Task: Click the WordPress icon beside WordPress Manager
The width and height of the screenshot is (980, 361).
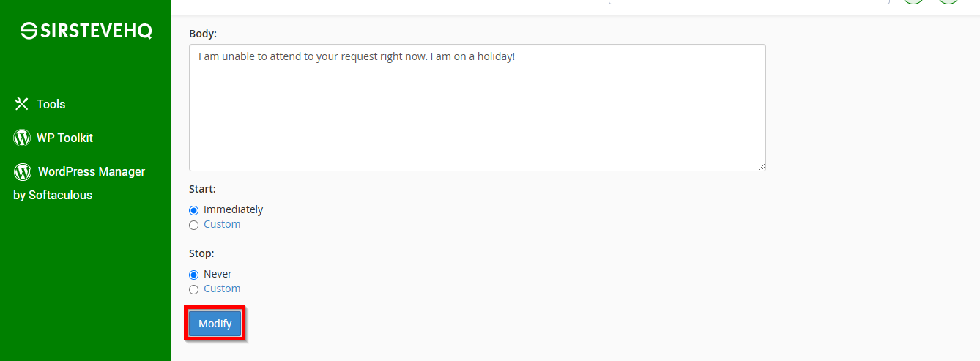Action: click(x=23, y=171)
